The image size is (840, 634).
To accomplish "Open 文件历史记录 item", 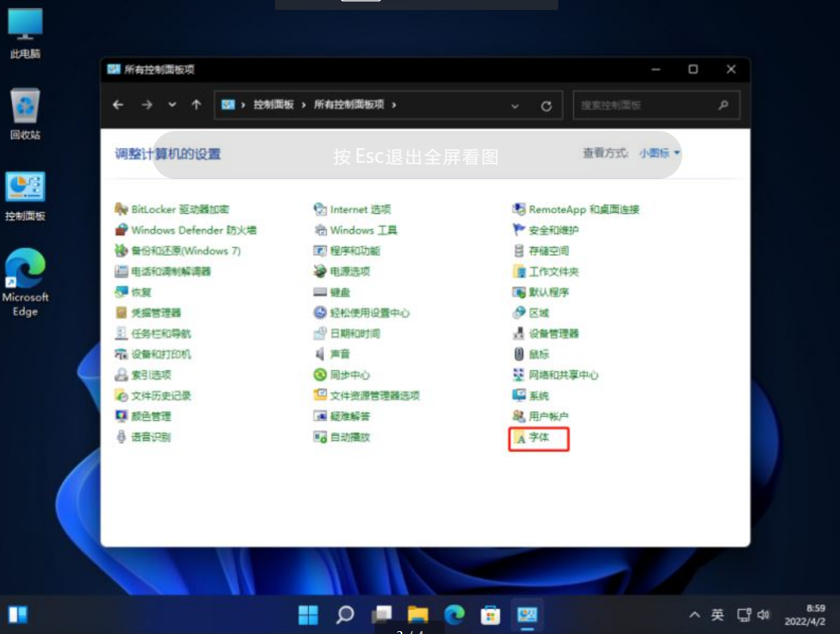I will click(x=152, y=396).
